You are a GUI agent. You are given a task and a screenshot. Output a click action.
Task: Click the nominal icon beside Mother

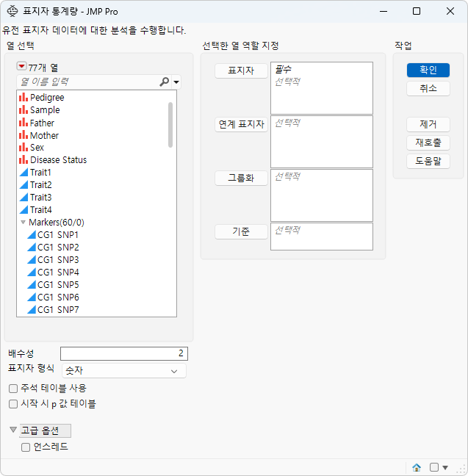tap(24, 135)
